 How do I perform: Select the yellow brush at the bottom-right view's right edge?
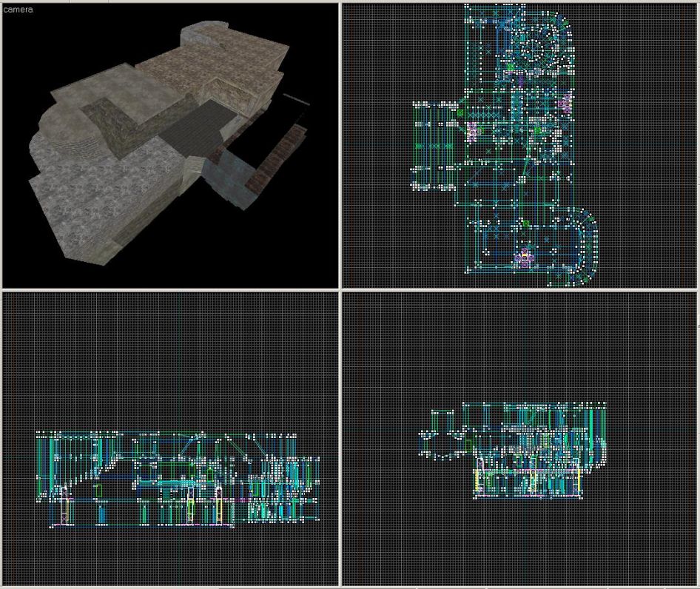(576, 482)
